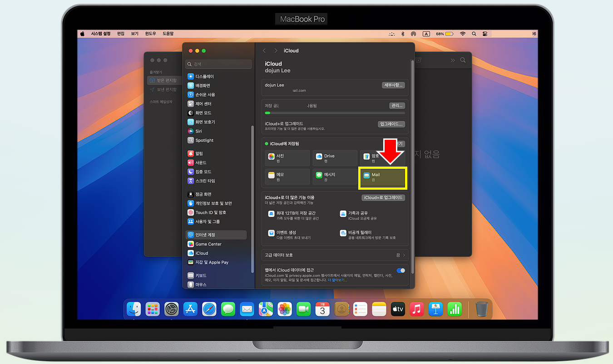Open the 보기 menu

click(135, 34)
